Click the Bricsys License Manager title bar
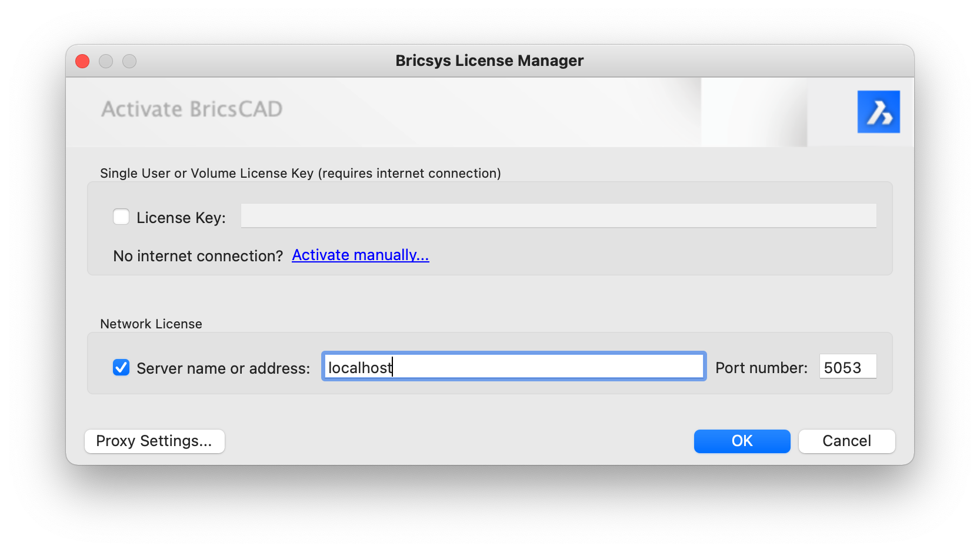This screenshot has height=552, width=980. [x=489, y=61]
